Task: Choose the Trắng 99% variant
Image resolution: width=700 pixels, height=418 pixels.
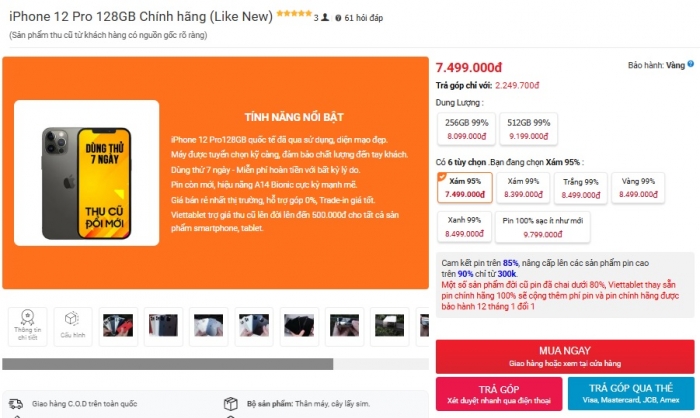Action: coord(580,188)
